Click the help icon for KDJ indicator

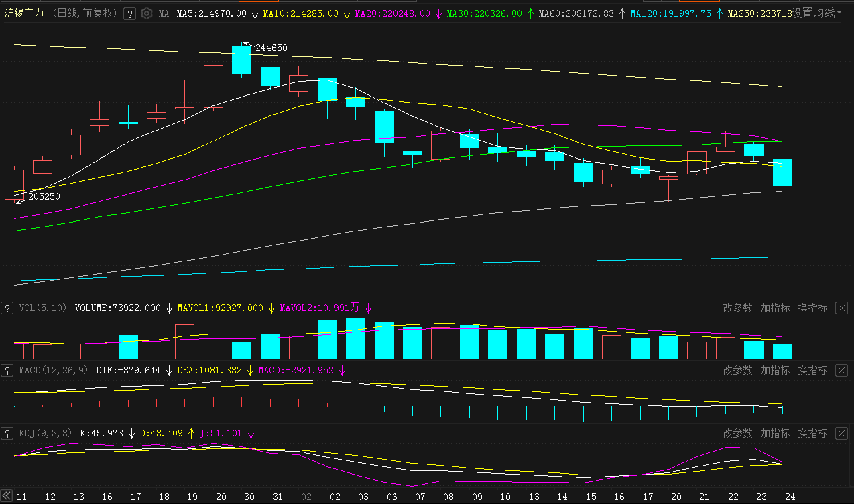click(x=7, y=434)
